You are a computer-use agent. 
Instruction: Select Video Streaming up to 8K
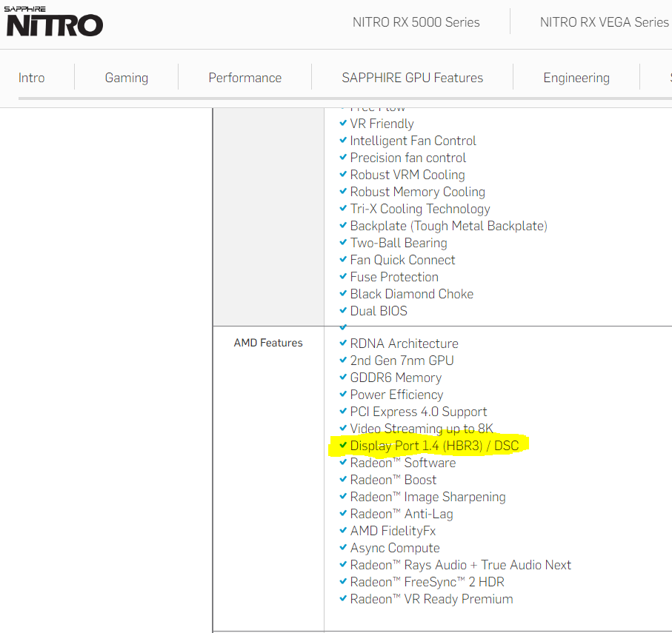[x=422, y=429]
